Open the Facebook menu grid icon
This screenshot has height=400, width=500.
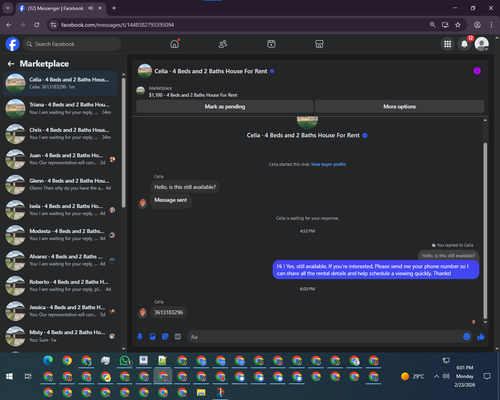click(x=447, y=44)
